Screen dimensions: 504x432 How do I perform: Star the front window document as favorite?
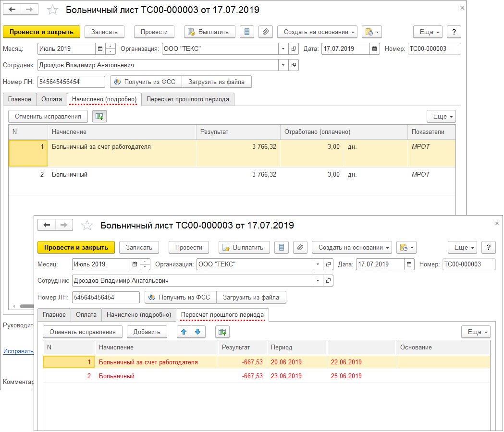[x=87, y=225]
